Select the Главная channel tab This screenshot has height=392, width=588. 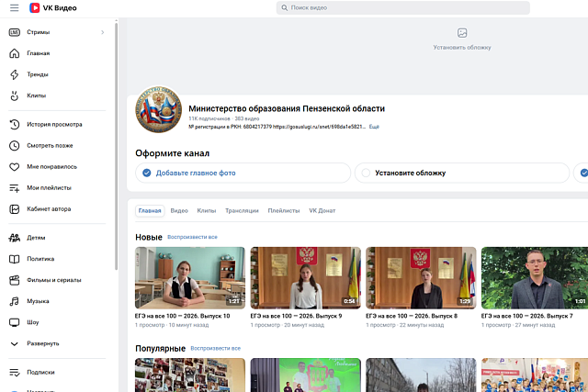[150, 210]
